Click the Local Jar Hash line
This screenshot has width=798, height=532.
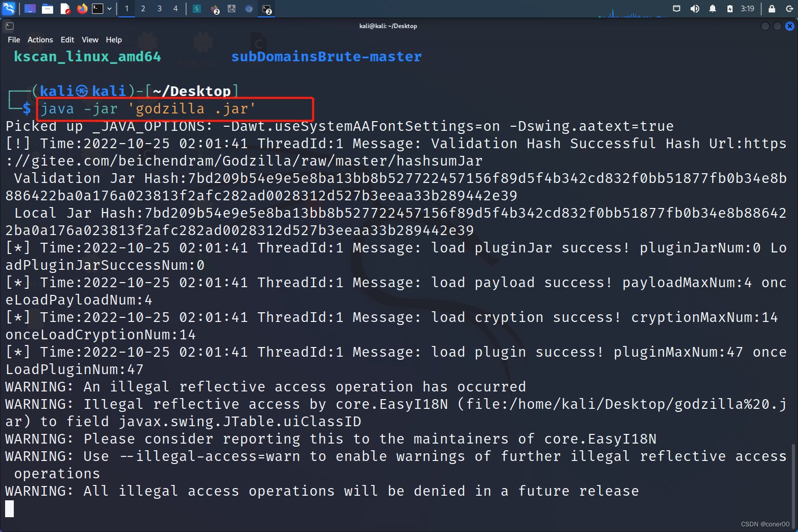(x=396, y=222)
